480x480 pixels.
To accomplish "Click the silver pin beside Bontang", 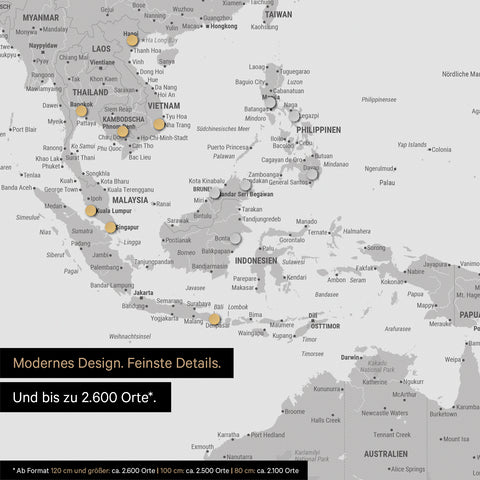I will click(x=236, y=238).
